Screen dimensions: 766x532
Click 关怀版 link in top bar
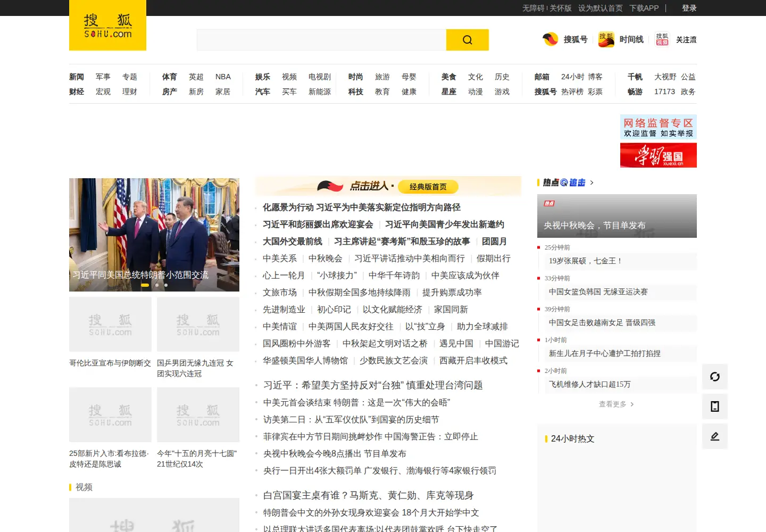[x=561, y=8]
